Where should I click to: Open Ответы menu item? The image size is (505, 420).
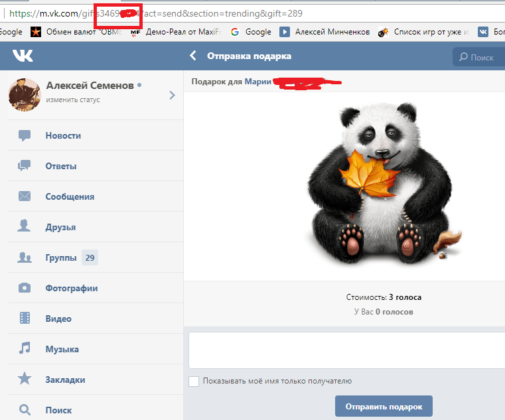(x=96, y=166)
